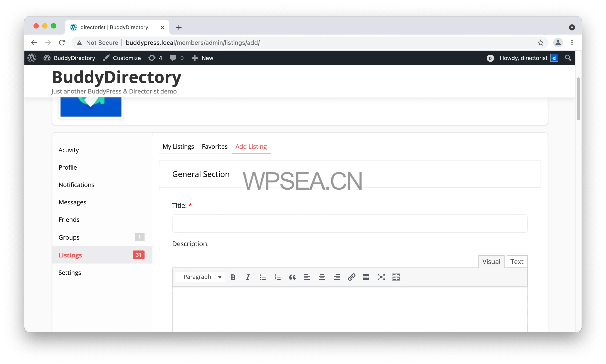Insert a bulleted list

(x=263, y=277)
